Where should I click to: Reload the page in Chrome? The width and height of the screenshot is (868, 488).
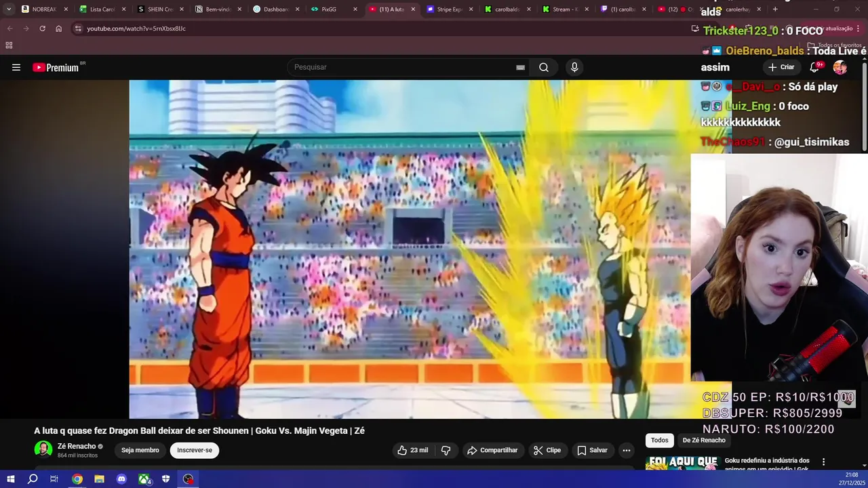pyautogui.click(x=42, y=28)
